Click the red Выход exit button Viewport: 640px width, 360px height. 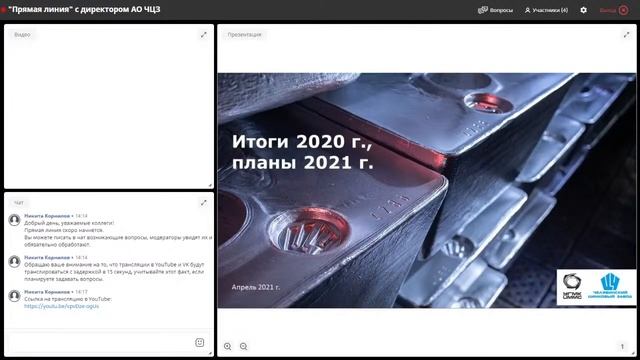click(614, 10)
